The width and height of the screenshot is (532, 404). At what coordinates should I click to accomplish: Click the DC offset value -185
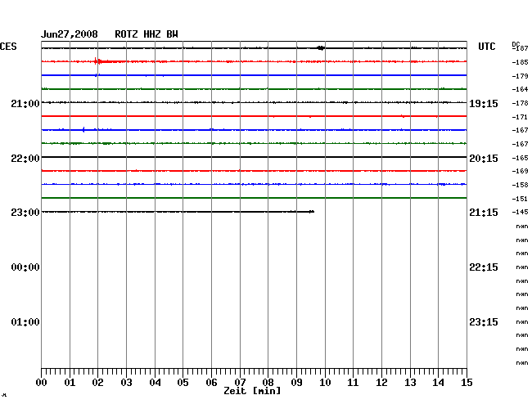pos(520,62)
